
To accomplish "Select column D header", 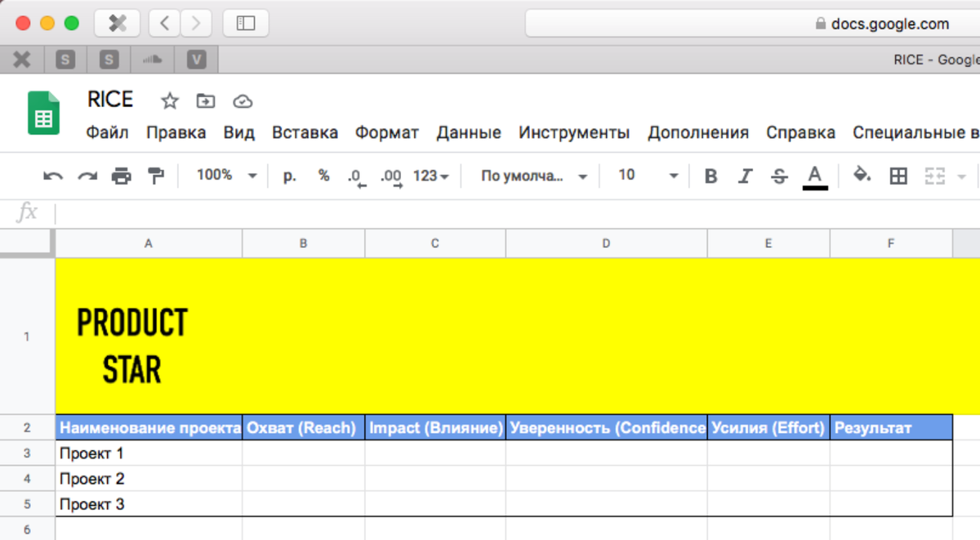I will [x=607, y=243].
